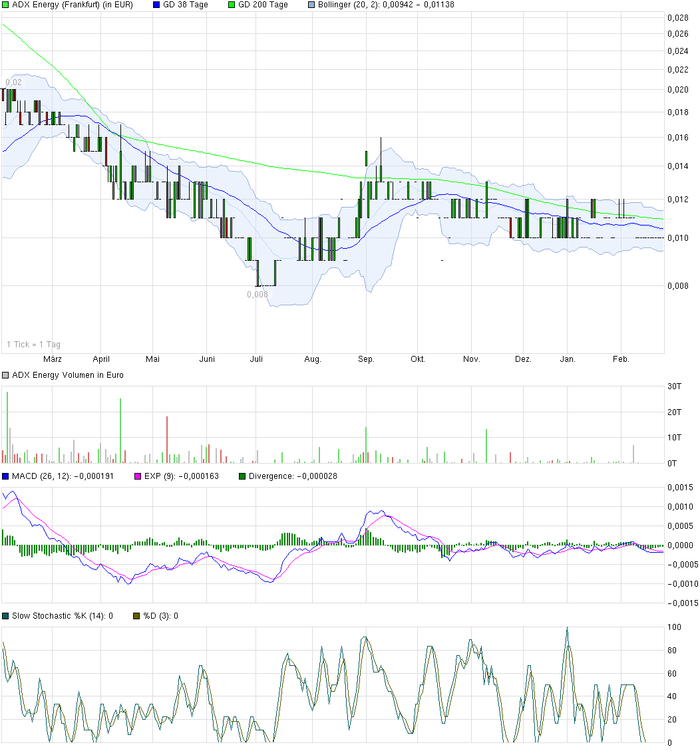Click the blue GD 38 Tage indicator icon
Image resolution: width=700 pixels, height=751 pixels.
[x=155, y=5]
